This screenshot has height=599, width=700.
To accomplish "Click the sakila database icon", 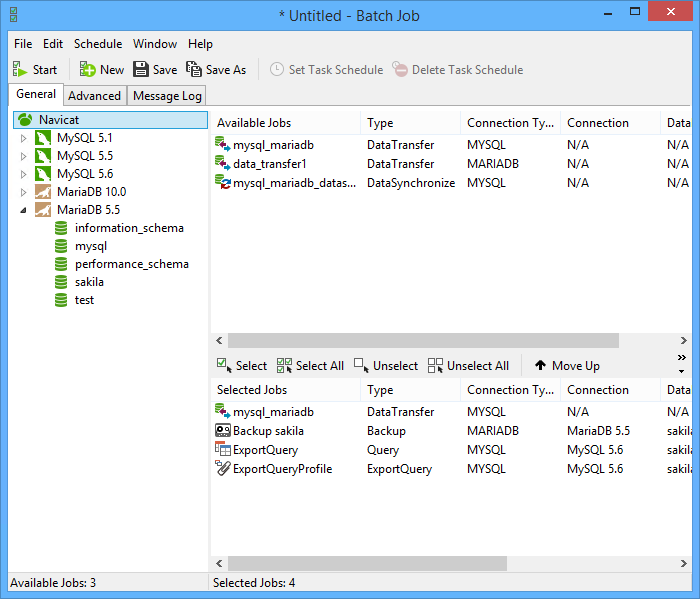I will click(61, 282).
